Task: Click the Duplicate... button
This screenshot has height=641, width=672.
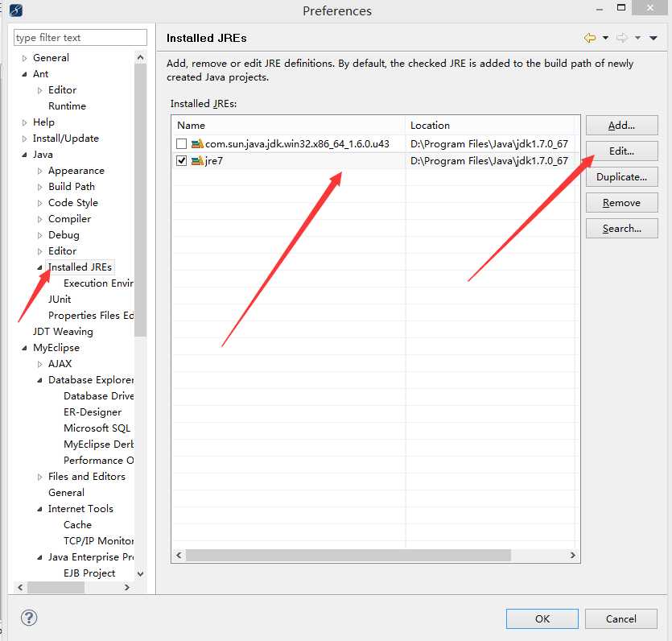Action: pyautogui.click(x=621, y=176)
